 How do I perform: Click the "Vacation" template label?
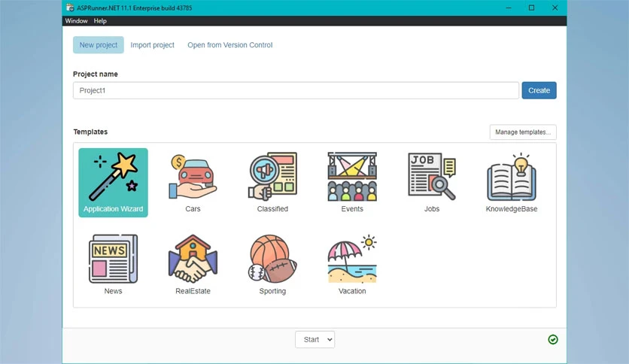(352, 291)
